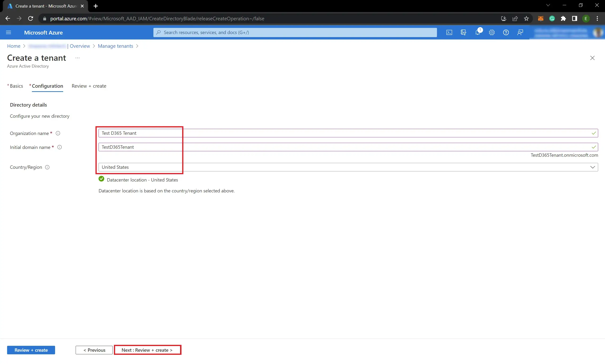Select the Review + create tab

tap(89, 86)
